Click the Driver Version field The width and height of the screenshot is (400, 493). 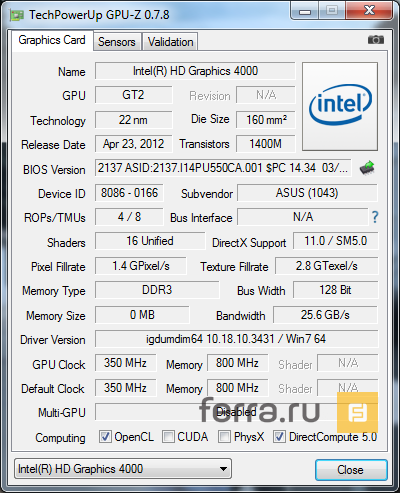coord(237,339)
